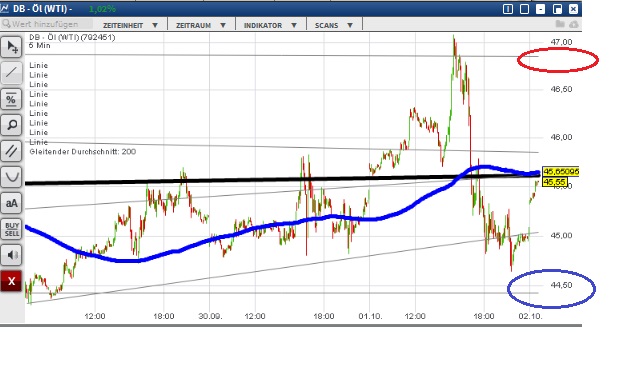The image size is (642, 367).
Task: Click the 44,50 price axis label
Action: coord(561,285)
